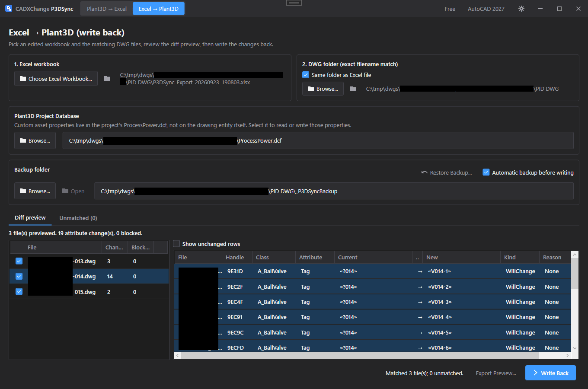This screenshot has height=389, width=588.
Task: Click the AutoCAD 2027 label
Action: pos(486,9)
